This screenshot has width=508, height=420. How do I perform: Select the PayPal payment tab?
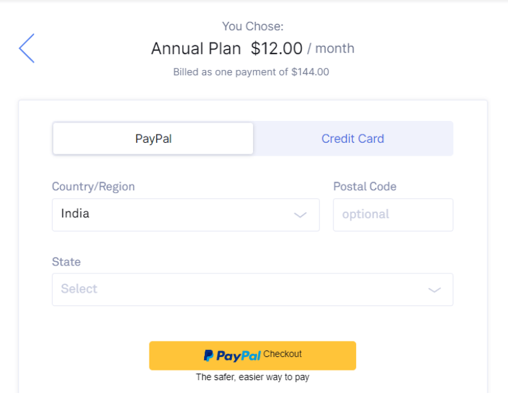point(153,138)
